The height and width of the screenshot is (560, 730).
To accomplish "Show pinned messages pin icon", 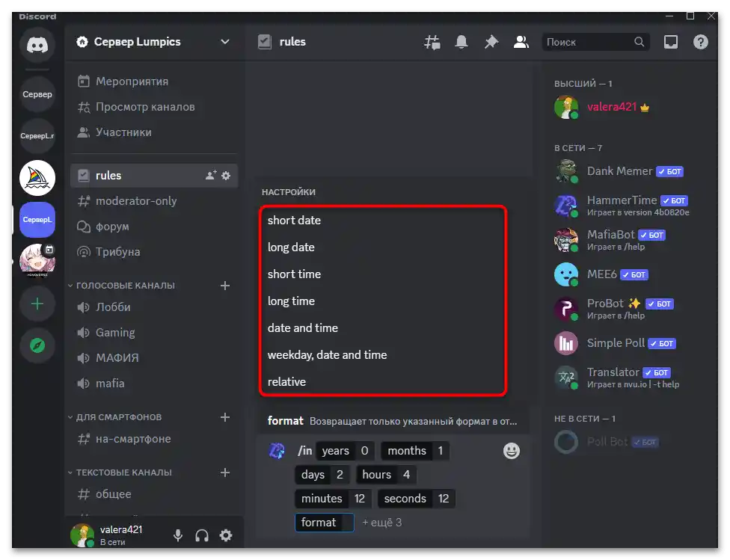I will coord(491,42).
